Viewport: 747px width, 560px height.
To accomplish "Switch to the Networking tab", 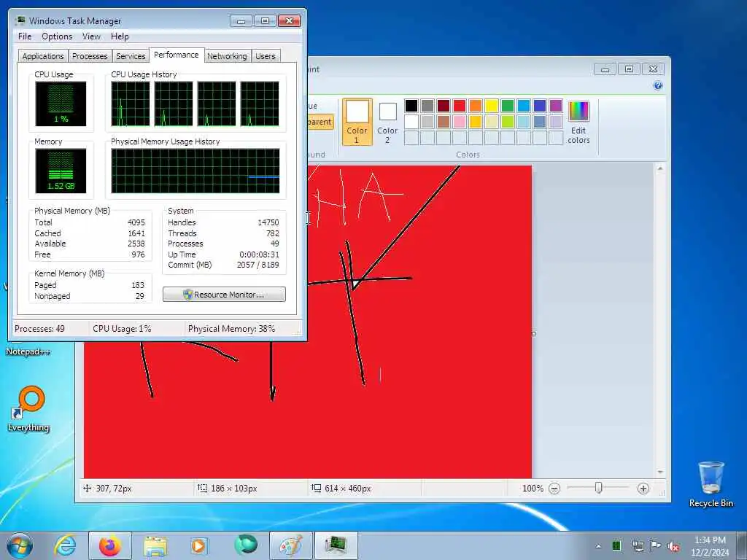I will click(227, 55).
